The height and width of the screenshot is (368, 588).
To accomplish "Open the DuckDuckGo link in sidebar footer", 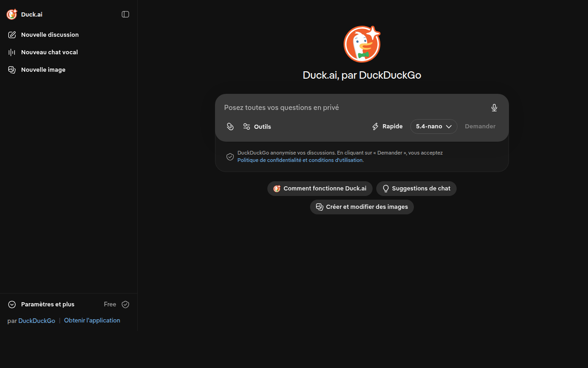I will click(37, 321).
